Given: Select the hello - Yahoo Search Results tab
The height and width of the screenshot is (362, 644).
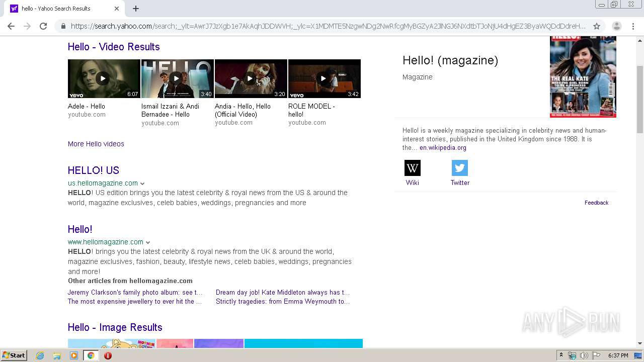Looking at the screenshot, I should [x=65, y=9].
